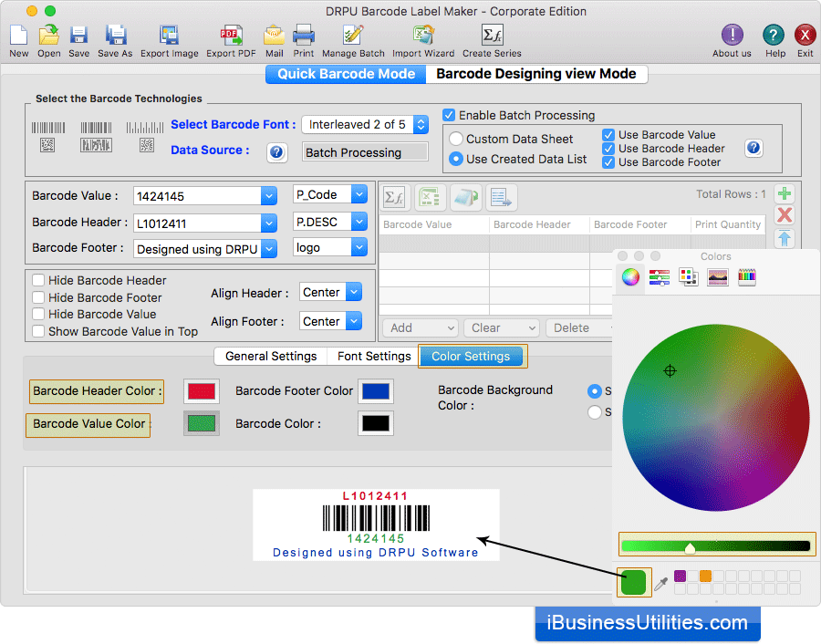
Task: Expand the Barcode Value combo box arrow
Action: pos(268,196)
